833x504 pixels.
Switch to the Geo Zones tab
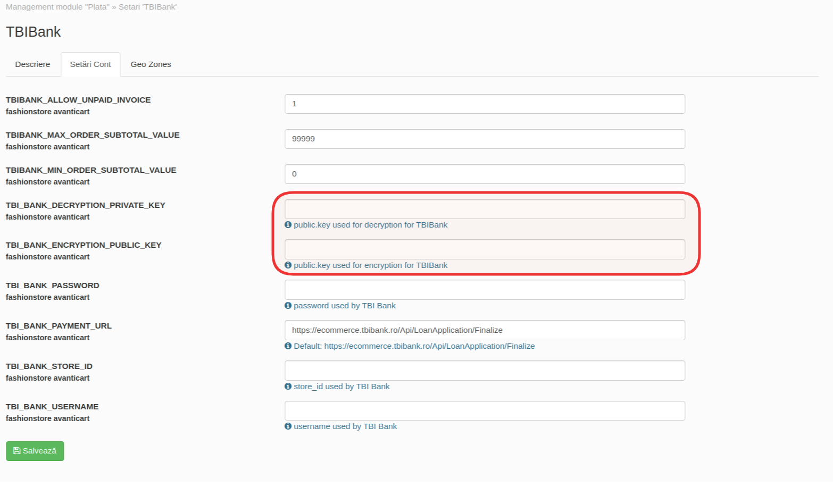tap(151, 64)
